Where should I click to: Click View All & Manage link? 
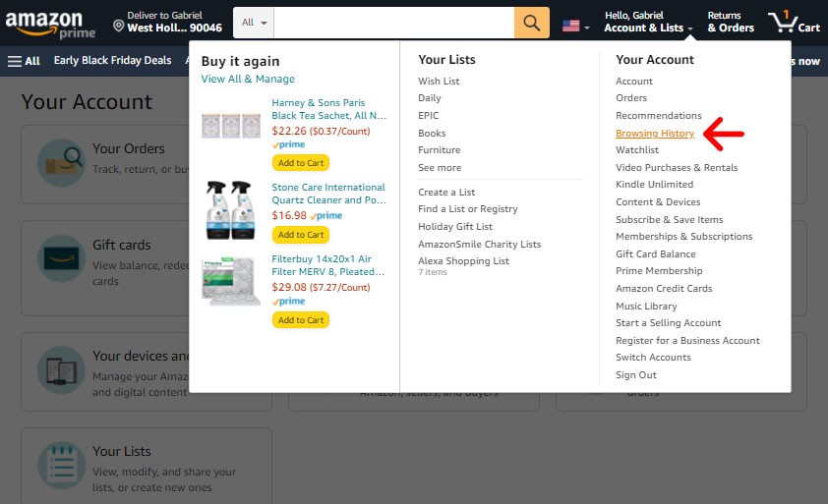pos(248,79)
